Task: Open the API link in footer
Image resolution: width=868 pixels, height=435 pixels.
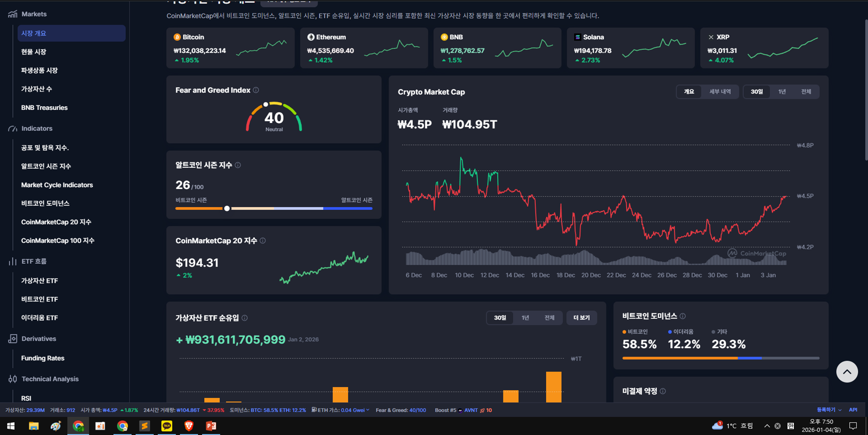Action: pyautogui.click(x=853, y=410)
